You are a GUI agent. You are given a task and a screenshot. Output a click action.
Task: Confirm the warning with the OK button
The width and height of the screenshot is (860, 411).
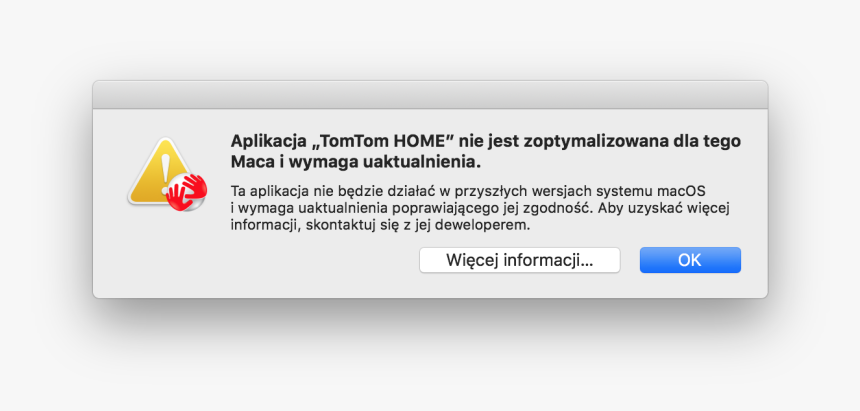(x=690, y=260)
